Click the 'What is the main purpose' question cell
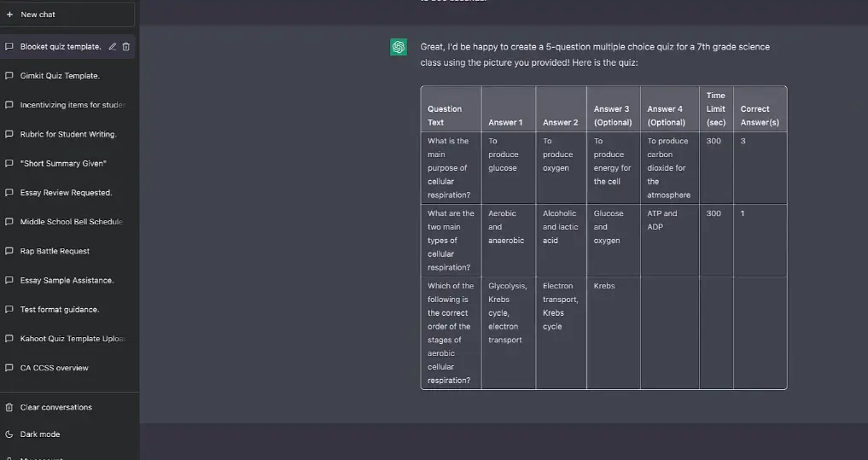 (x=449, y=167)
